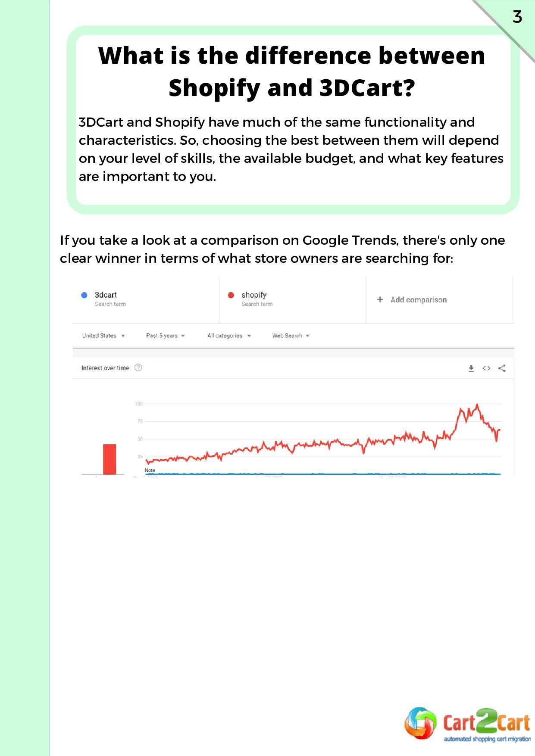Click the page number 3 corner
535x756 pixels.
pos(517,17)
